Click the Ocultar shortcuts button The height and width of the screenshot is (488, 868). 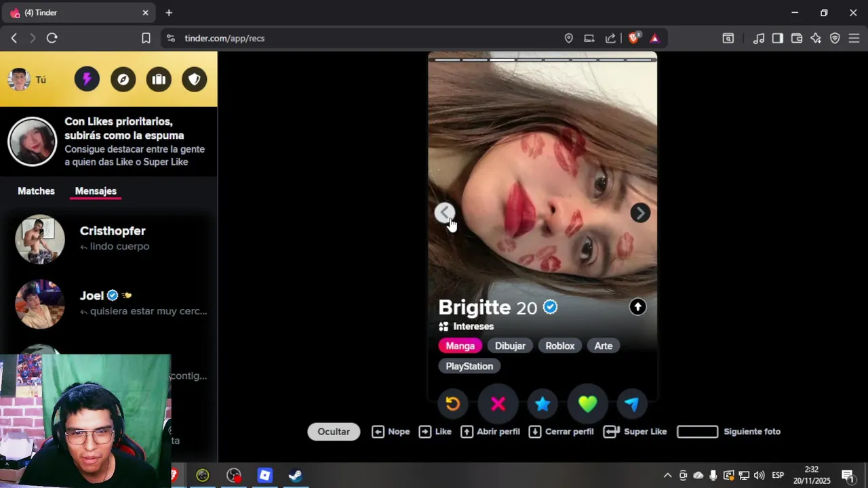(x=334, y=432)
